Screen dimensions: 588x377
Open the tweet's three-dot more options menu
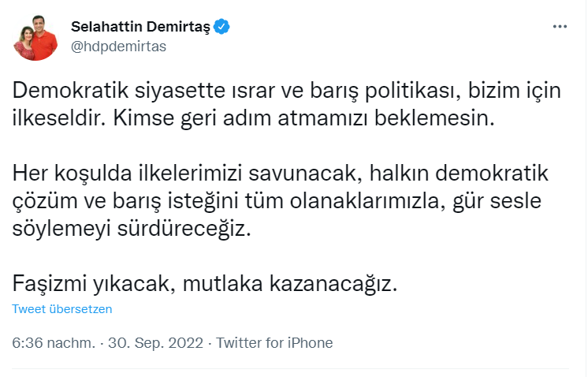click(560, 26)
